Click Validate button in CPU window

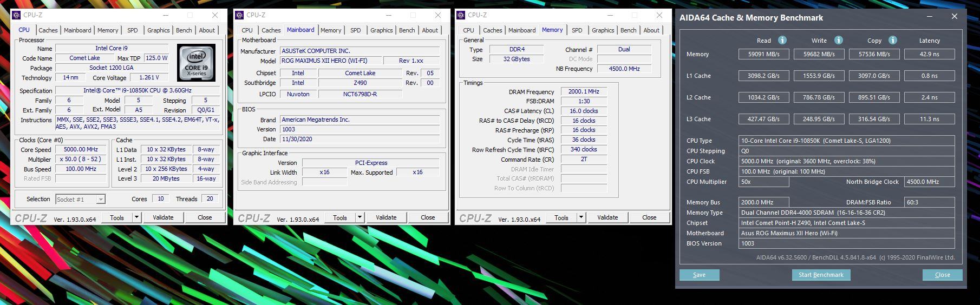click(x=163, y=217)
